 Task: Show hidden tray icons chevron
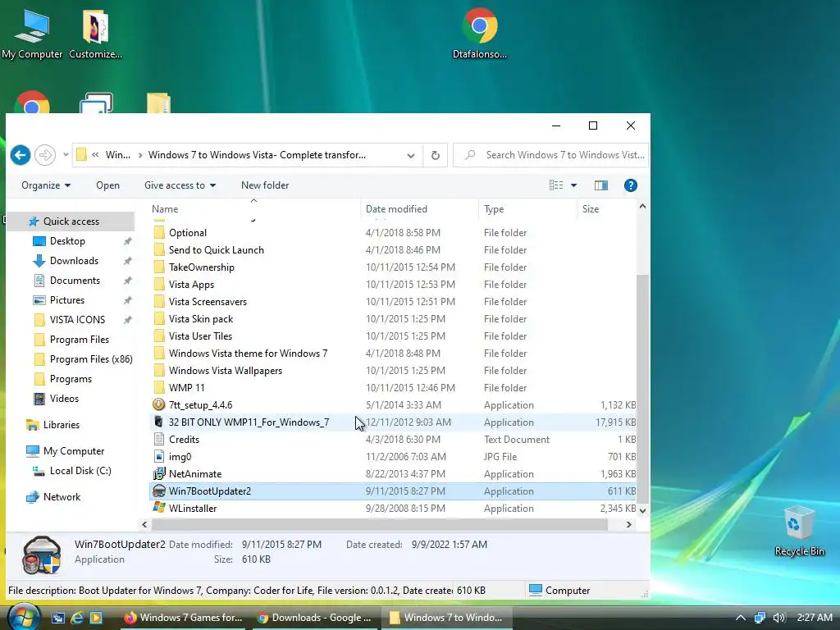click(741, 618)
